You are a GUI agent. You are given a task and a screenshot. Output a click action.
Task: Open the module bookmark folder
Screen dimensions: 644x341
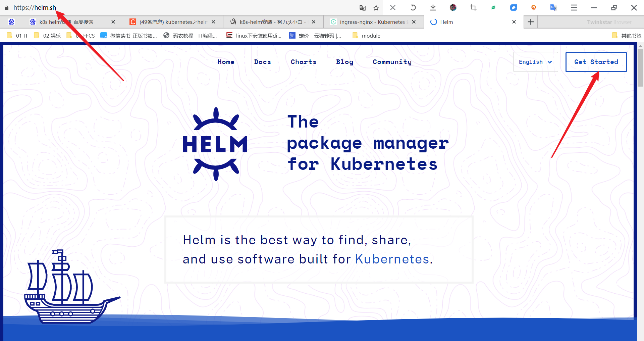[366, 36]
